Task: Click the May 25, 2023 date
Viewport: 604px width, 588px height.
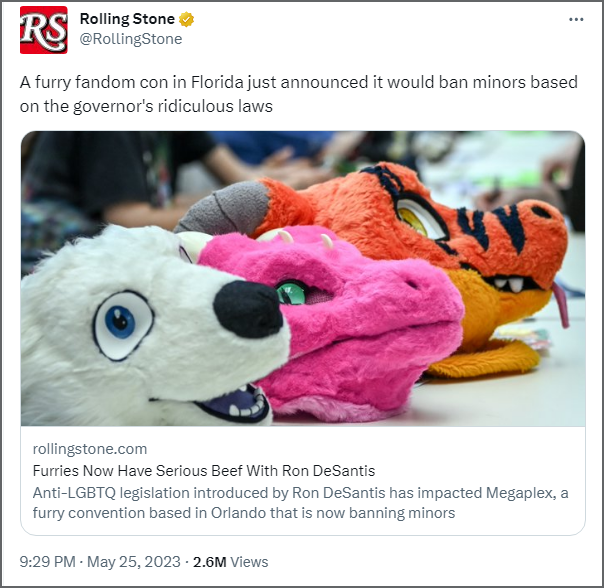Action: pyautogui.click(x=134, y=562)
